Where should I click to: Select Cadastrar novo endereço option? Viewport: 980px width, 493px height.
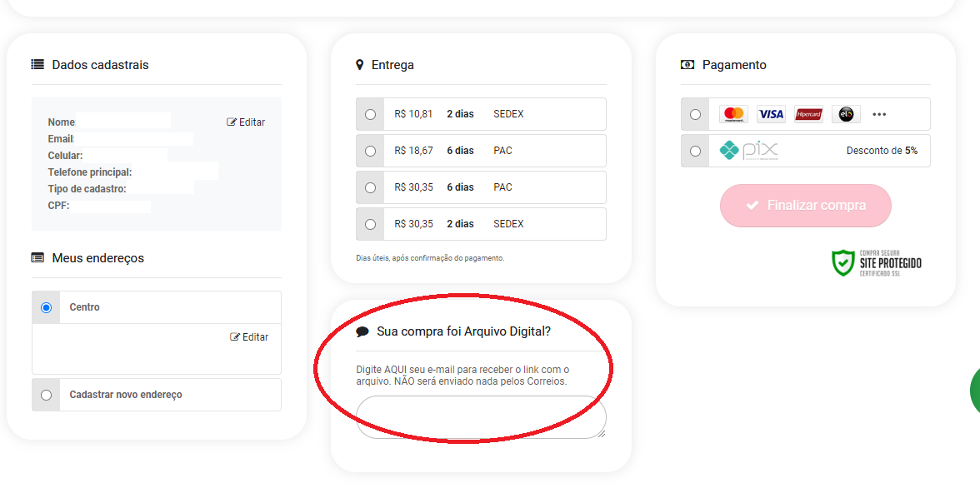tap(46, 395)
